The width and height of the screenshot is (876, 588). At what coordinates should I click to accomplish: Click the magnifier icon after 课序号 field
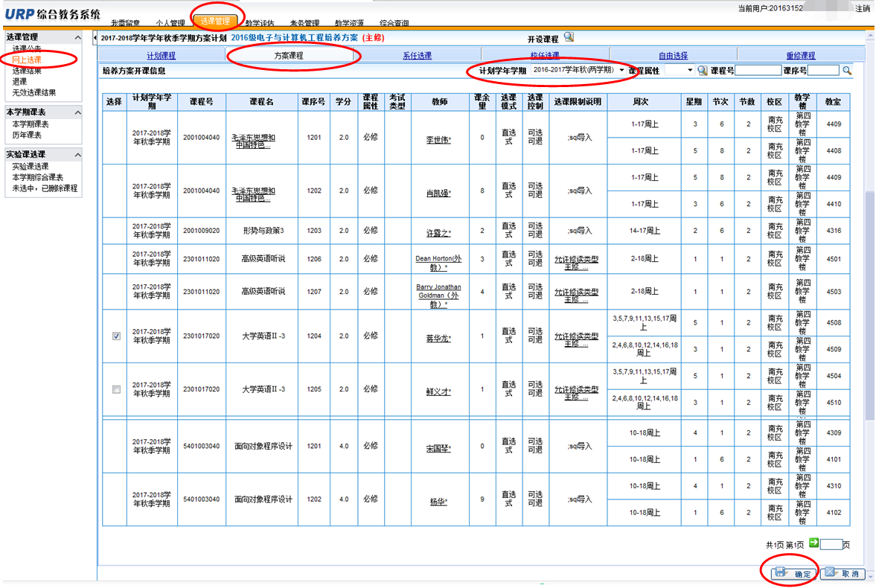pos(847,71)
